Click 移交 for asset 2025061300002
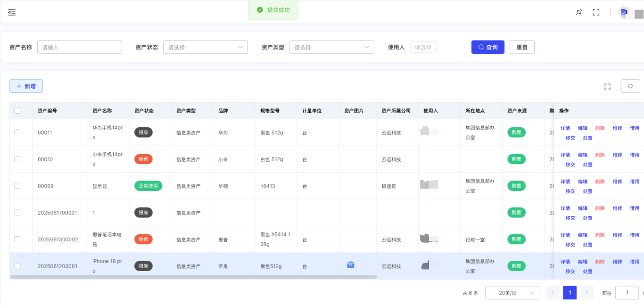 coord(570,245)
